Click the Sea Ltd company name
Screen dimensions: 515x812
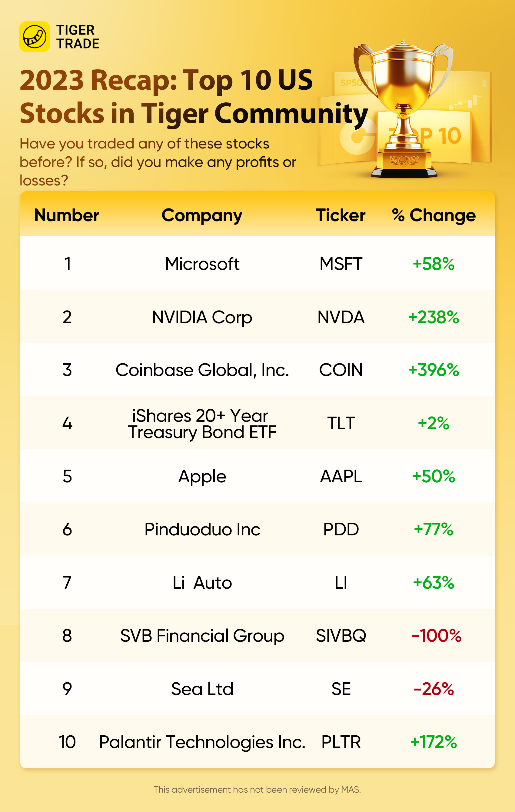202,689
